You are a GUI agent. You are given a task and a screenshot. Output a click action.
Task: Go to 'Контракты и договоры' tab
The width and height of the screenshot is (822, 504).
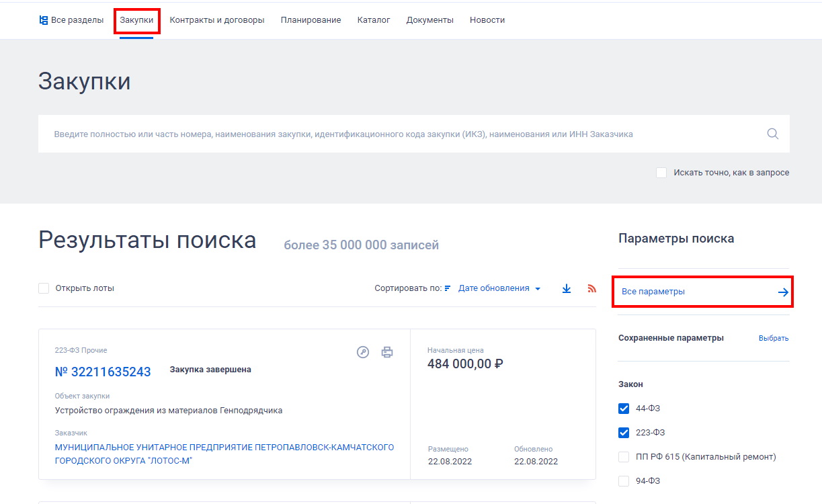click(x=217, y=20)
